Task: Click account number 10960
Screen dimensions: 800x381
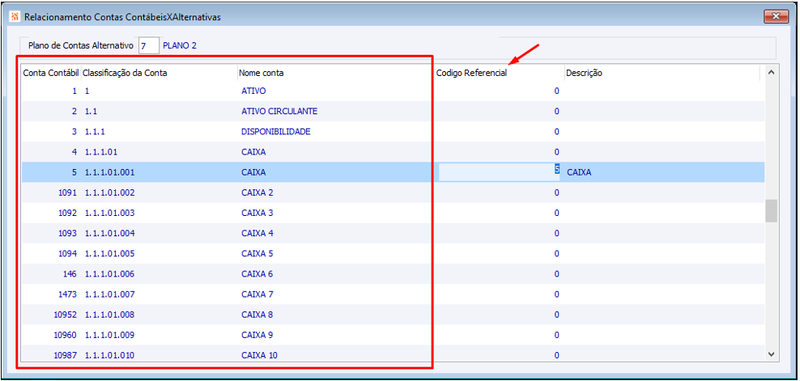Action: click(x=65, y=335)
